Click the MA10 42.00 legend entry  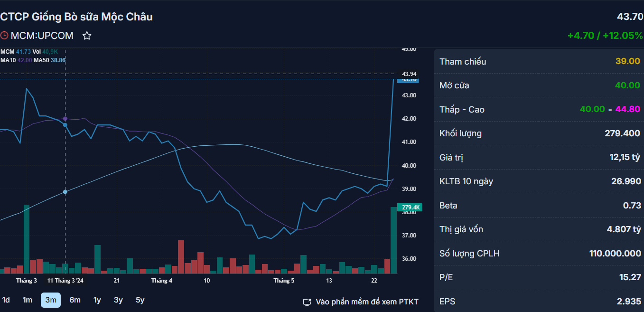[x=16, y=60]
